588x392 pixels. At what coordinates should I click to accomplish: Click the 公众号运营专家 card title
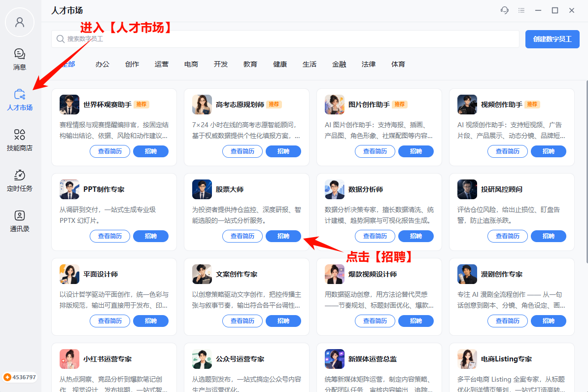pyautogui.click(x=240, y=359)
